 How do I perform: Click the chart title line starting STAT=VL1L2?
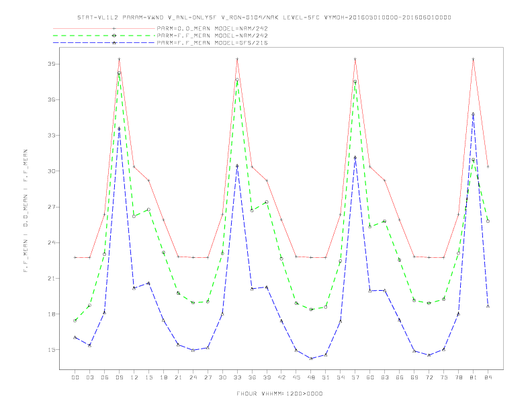[264, 17]
